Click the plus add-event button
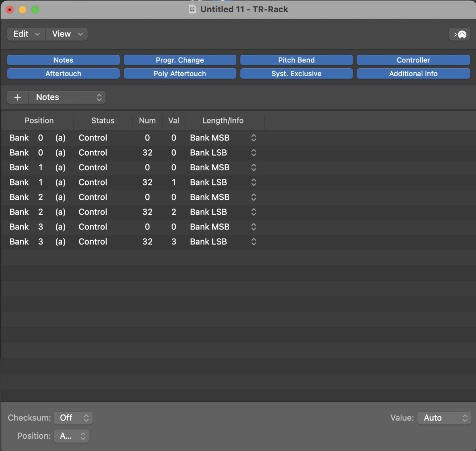 click(17, 97)
